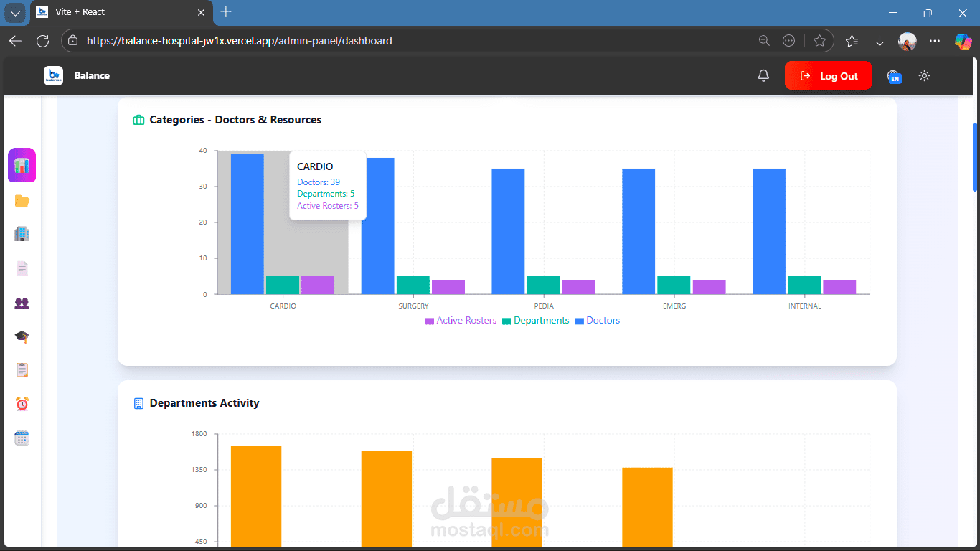Screen dimensions: 980x551
Task: Open browser settings and more menu
Action: 934,41
